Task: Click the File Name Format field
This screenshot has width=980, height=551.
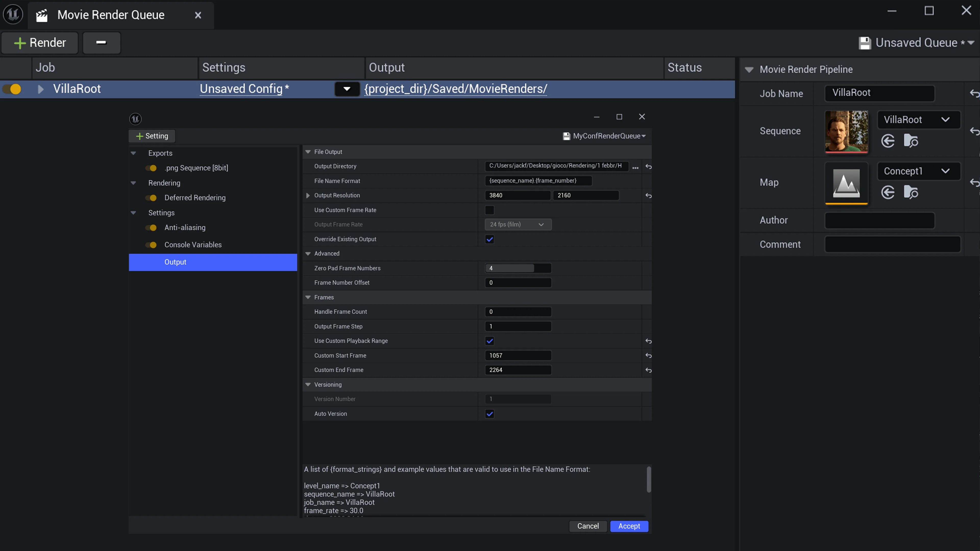Action: tap(538, 181)
